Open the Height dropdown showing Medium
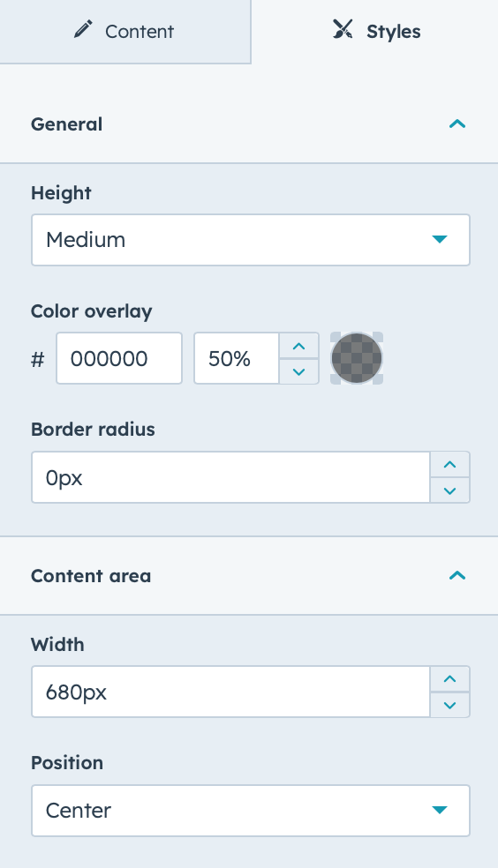The width and height of the screenshot is (498, 868). coord(251,240)
